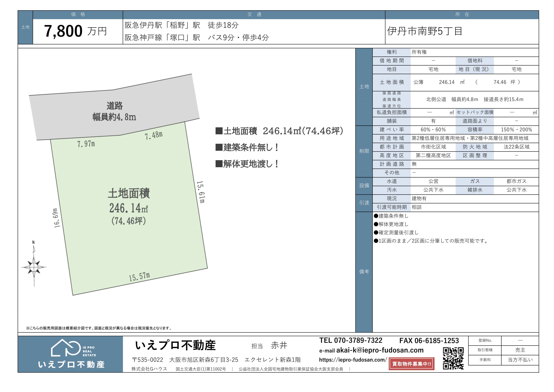Screen dimensions: 554x392
Task: Click the 備考 section sidebar label
Action: (x=364, y=272)
